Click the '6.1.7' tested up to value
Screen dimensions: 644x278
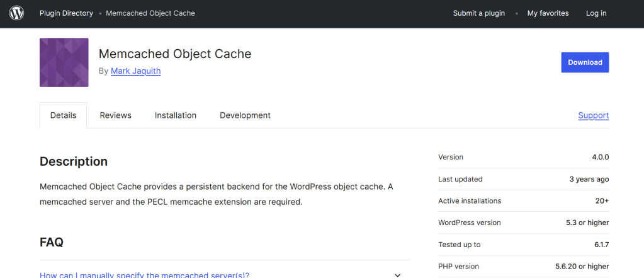[601, 245]
